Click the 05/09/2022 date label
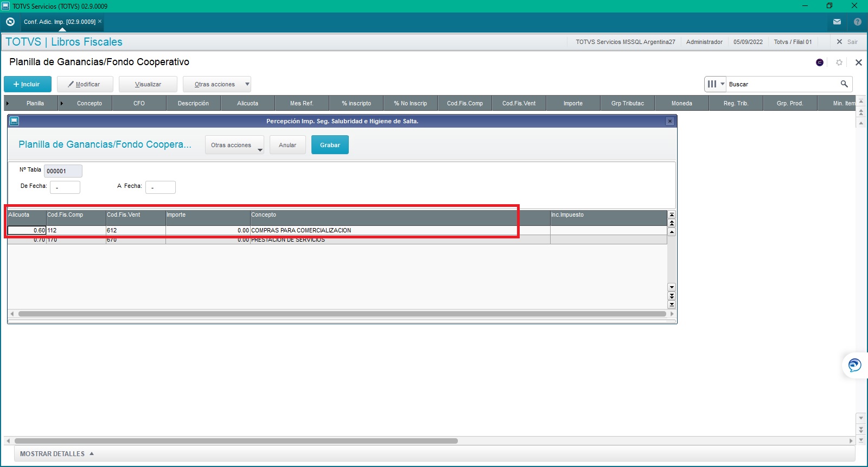Screen dimensions: 868x467 pos(748,42)
